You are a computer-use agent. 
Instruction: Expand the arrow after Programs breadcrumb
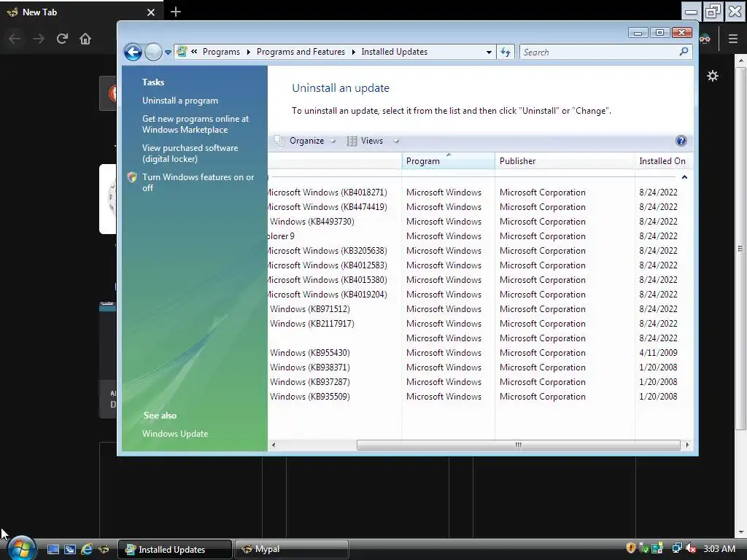248,52
